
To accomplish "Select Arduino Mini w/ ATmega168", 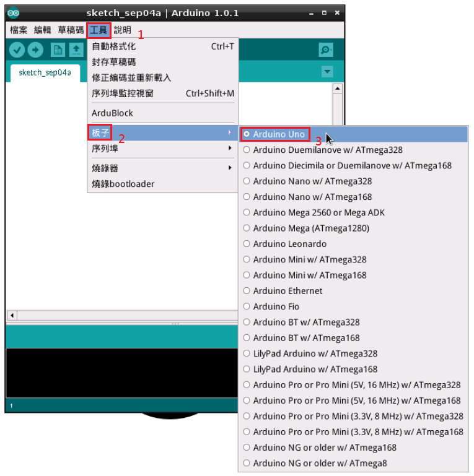I will point(353,275).
